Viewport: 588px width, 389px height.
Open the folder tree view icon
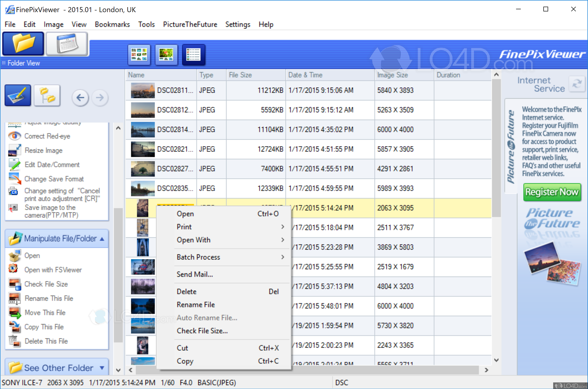point(47,95)
